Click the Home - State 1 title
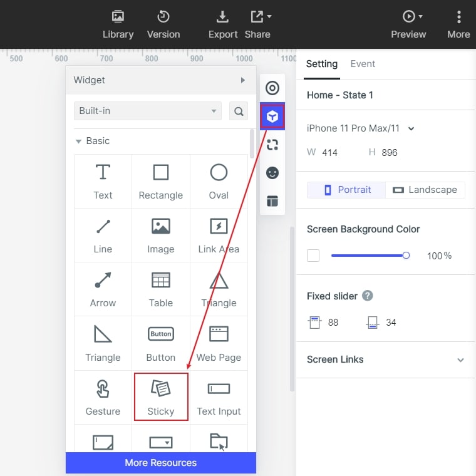The image size is (476, 476). [339, 95]
